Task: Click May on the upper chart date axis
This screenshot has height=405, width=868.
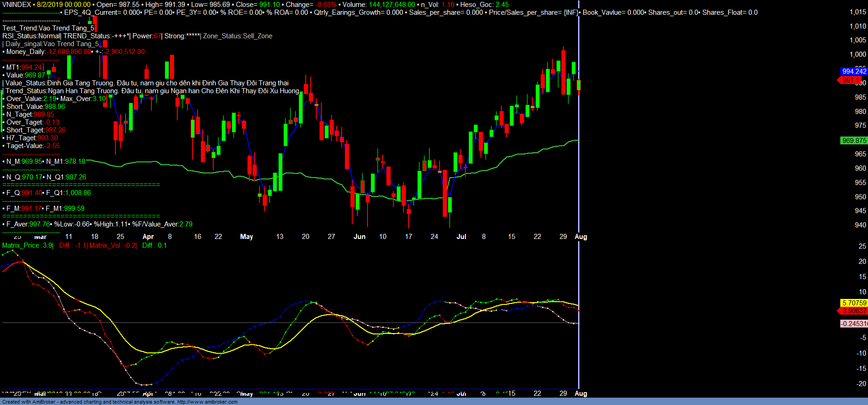Action: (247, 237)
